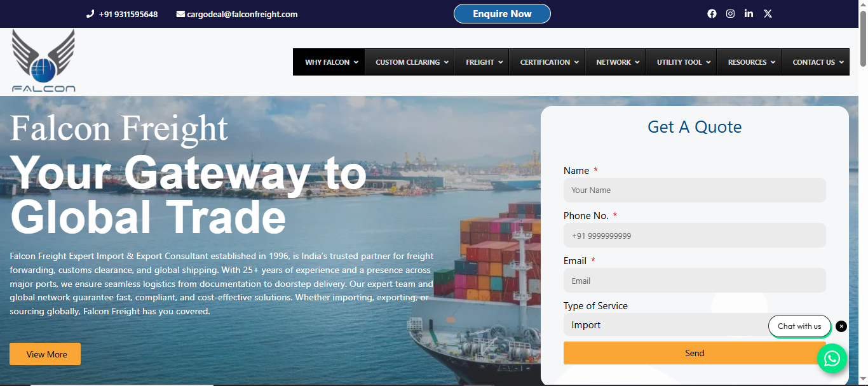Screen dimensions: 868x386
Task: Focus the Your Name input field
Action: coord(695,190)
